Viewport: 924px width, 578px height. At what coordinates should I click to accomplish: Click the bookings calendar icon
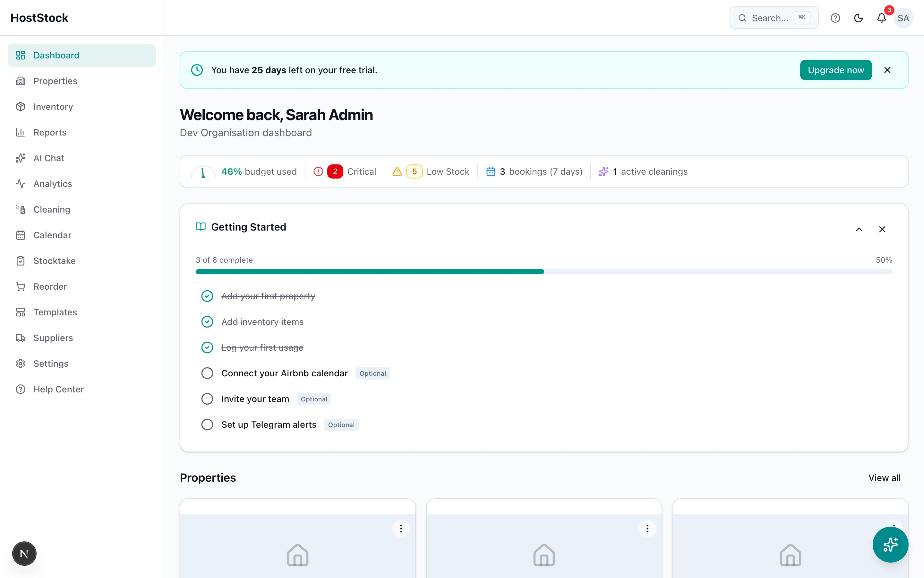tap(491, 172)
